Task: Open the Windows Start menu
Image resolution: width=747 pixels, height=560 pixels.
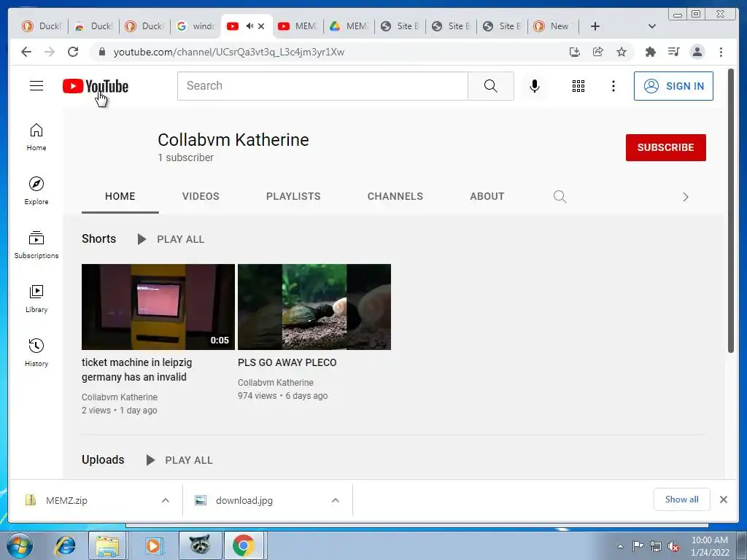Action: point(20,545)
